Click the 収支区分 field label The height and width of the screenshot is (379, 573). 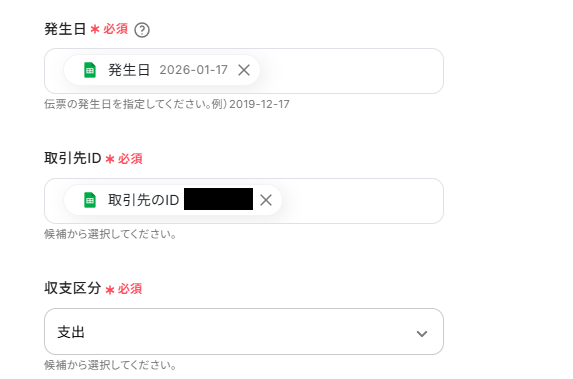[x=73, y=288]
